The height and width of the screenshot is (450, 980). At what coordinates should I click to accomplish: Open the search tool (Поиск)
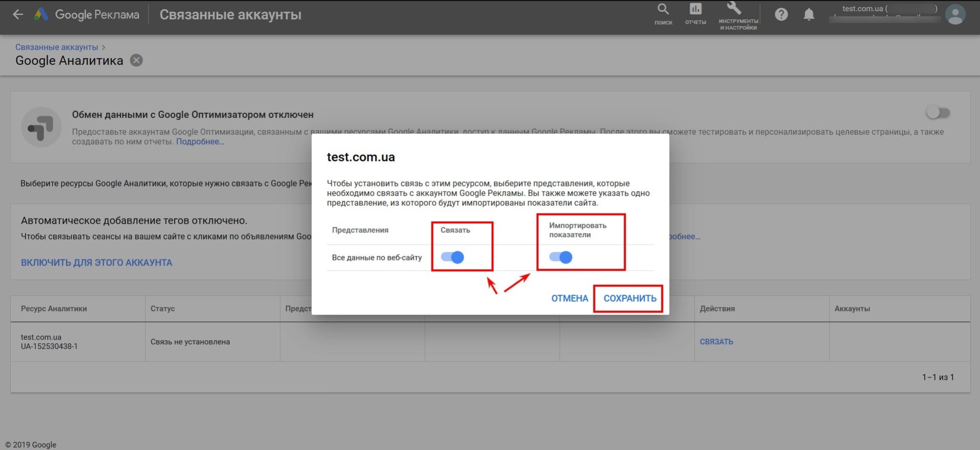pyautogui.click(x=663, y=14)
